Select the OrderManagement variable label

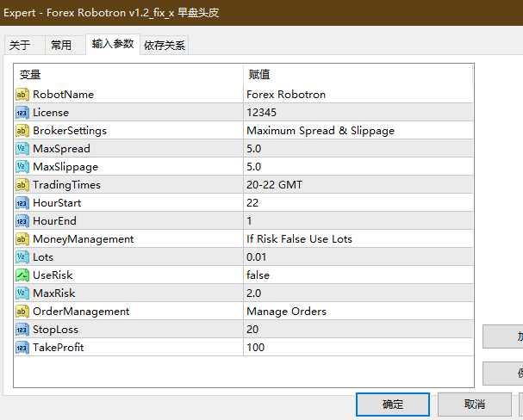coord(81,312)
